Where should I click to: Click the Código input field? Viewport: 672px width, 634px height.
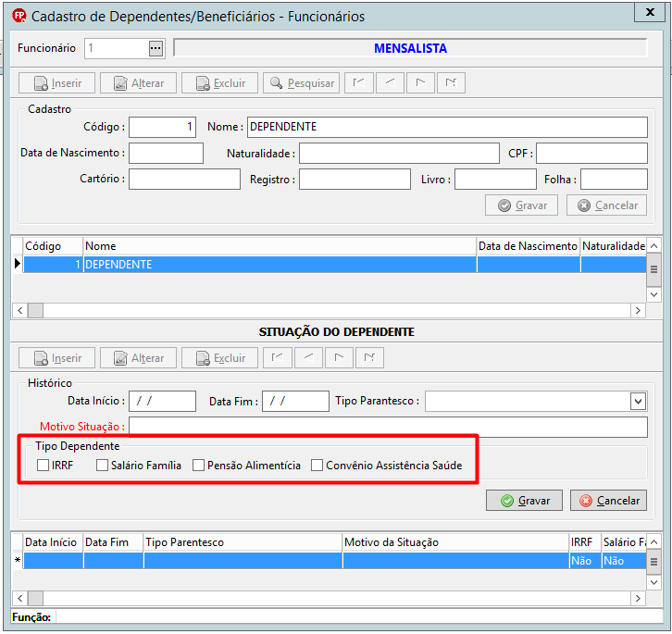162,128
